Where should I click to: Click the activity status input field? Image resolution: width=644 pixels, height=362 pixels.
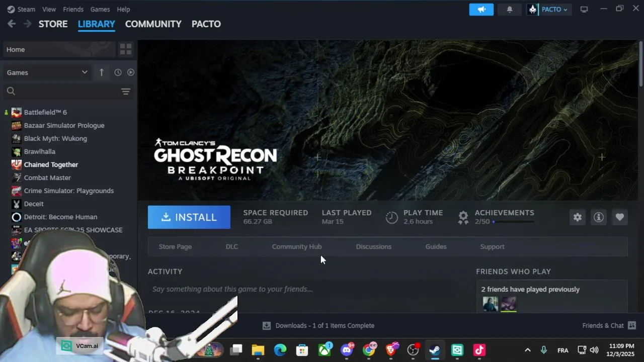click(302, 289)
